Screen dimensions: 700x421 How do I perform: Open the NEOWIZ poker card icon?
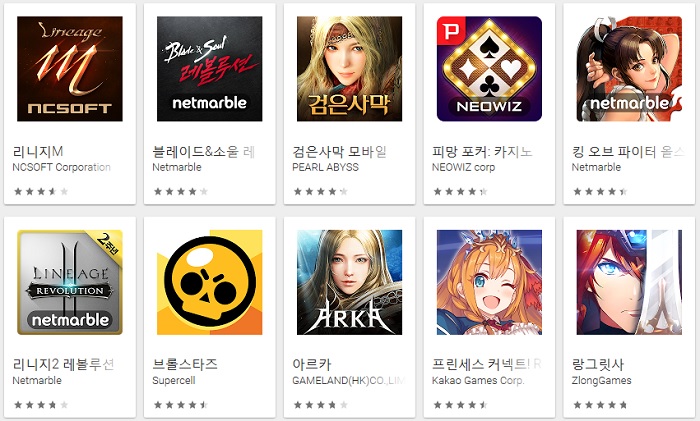[x=489, y=69]
